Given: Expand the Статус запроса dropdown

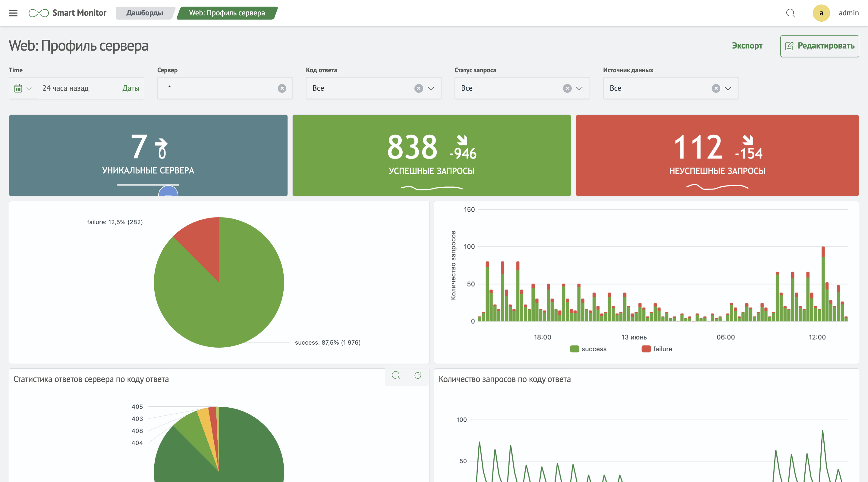Looking at the screenshot, I should pos(579,88).
